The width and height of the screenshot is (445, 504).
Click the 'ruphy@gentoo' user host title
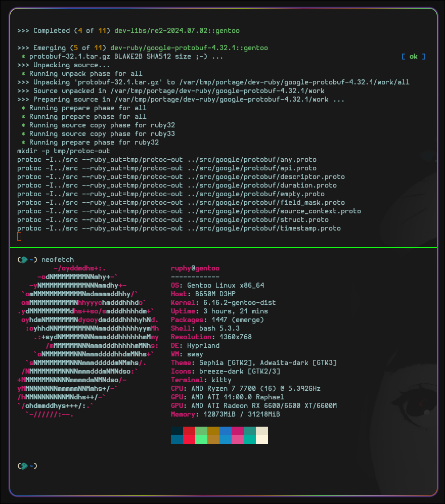195,268
